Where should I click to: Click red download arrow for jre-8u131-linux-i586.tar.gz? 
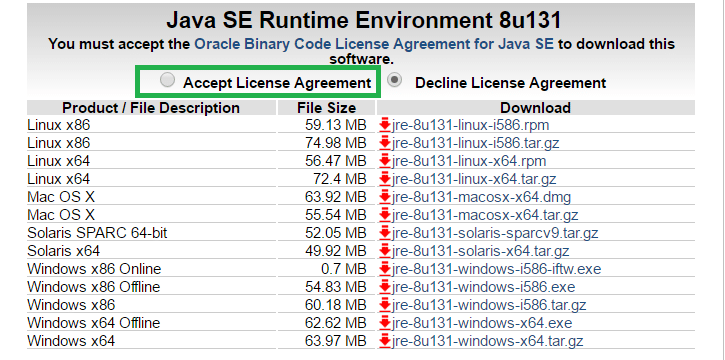click(x=385, y=143)
